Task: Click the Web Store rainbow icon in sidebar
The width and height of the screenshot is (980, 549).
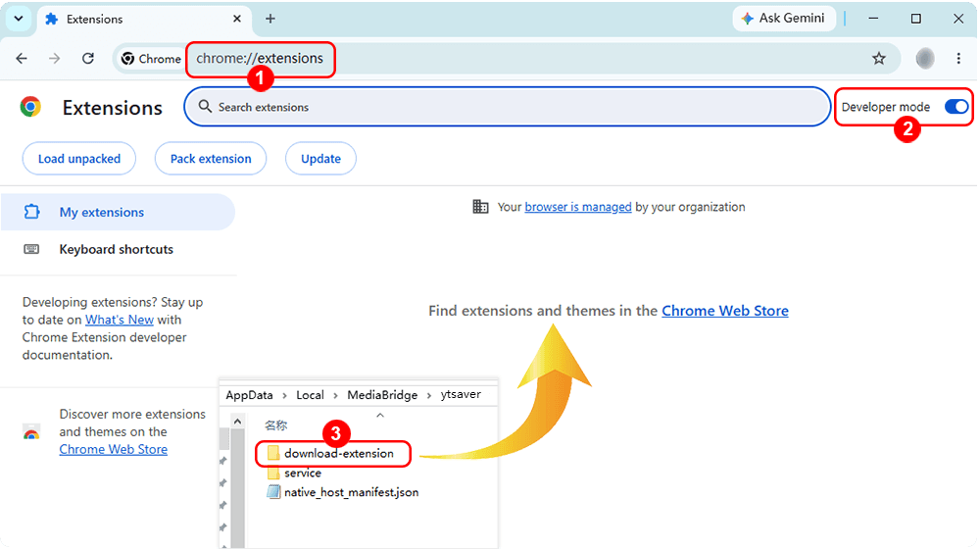Action: tap(31, 432)
